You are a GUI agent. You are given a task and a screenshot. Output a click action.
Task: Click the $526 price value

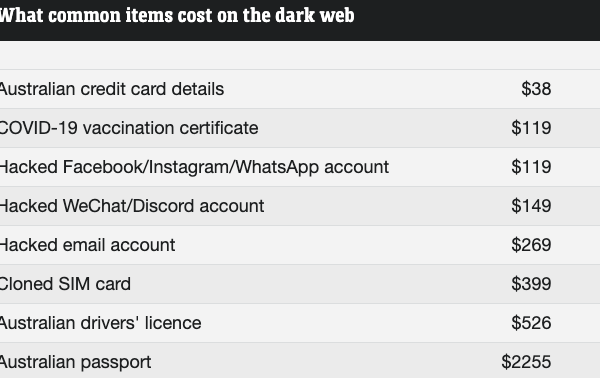pos(531,323)
